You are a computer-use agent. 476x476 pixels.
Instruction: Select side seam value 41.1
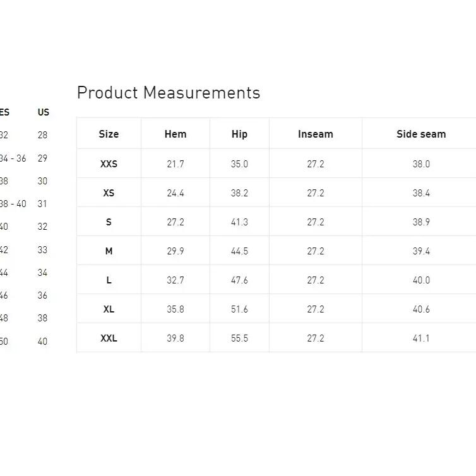click(x=421, y=338)
